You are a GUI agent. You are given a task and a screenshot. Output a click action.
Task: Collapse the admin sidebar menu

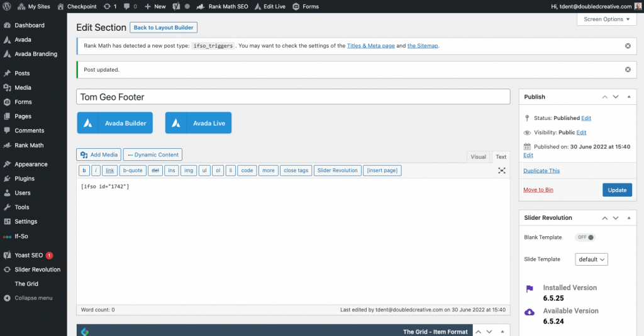click(x=33, y=298)
